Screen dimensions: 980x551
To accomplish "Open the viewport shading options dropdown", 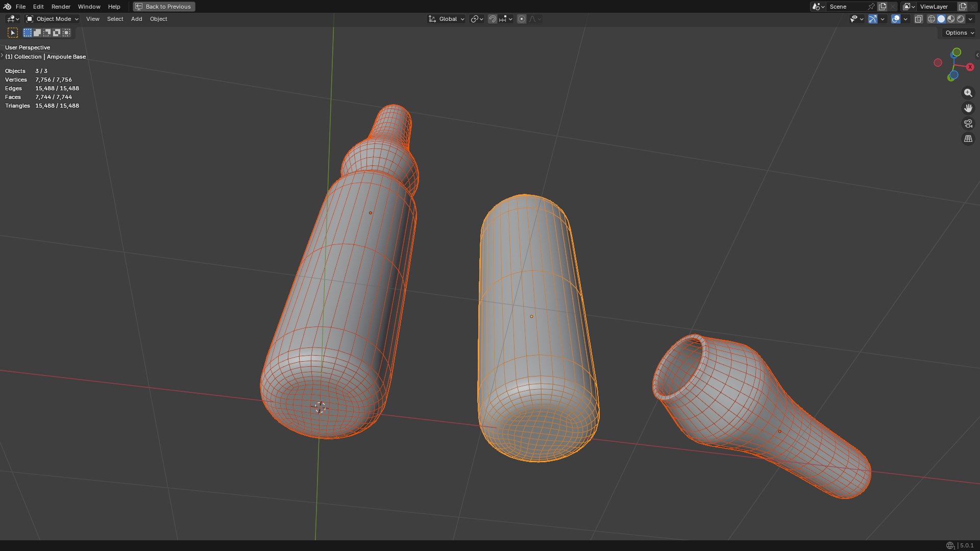I will point(970,19).
